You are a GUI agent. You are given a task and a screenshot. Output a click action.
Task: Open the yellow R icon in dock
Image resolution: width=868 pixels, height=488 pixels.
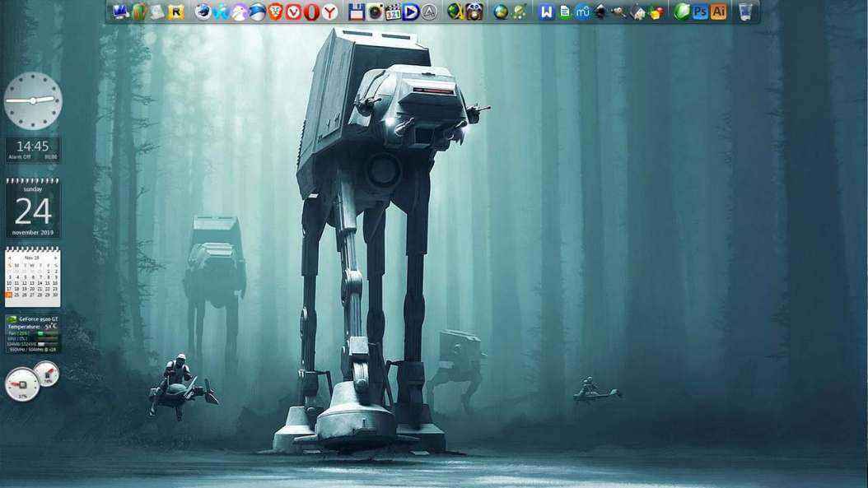(x=176, y=12)
